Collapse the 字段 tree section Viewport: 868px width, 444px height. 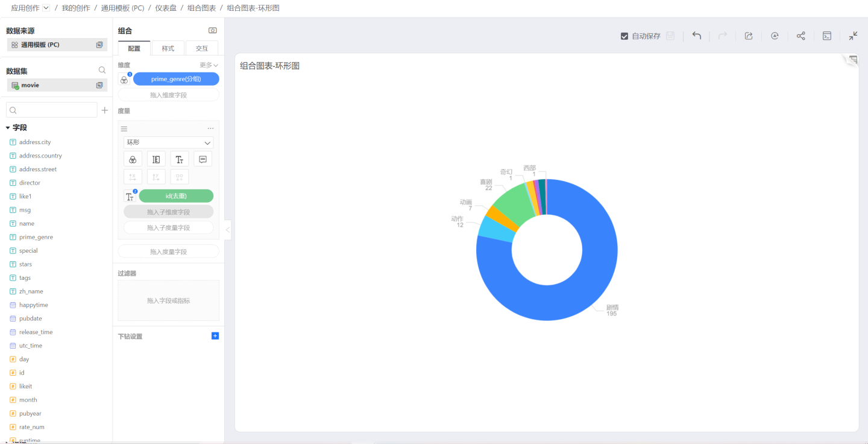(8, 128)
